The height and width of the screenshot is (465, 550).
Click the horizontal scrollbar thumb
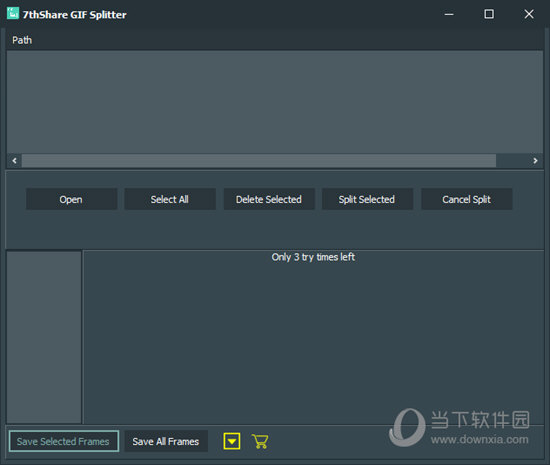click(x=259, y=161)
